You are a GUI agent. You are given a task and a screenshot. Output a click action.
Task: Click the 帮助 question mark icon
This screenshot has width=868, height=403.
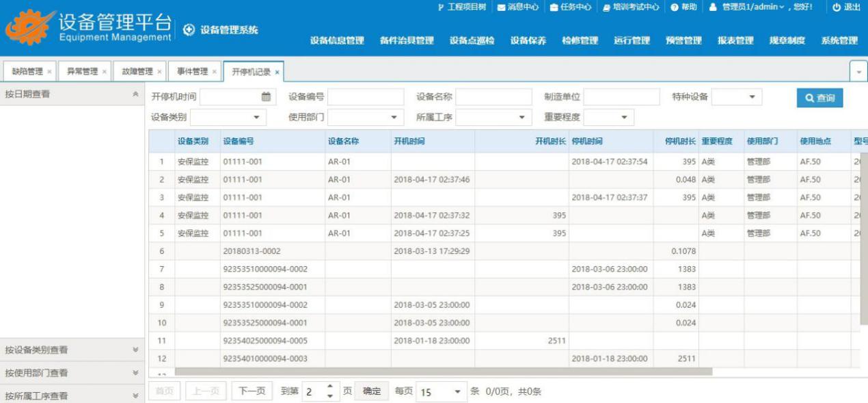(673, 7)
